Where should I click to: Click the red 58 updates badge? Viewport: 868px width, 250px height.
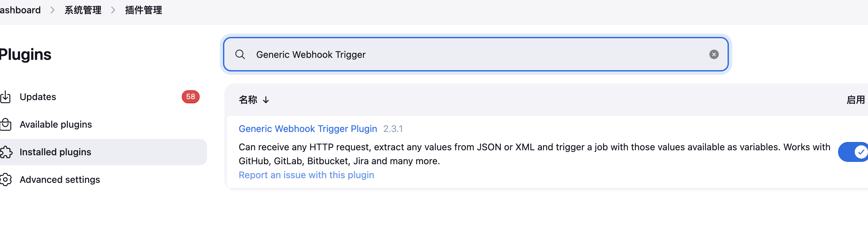[x=190, y=97]
